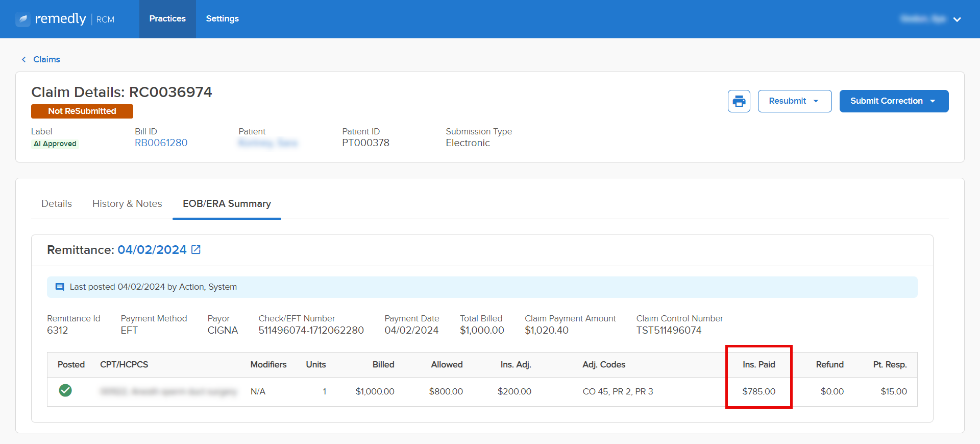
Task: Click the AI Approved label badge
Action: [55, 144]
